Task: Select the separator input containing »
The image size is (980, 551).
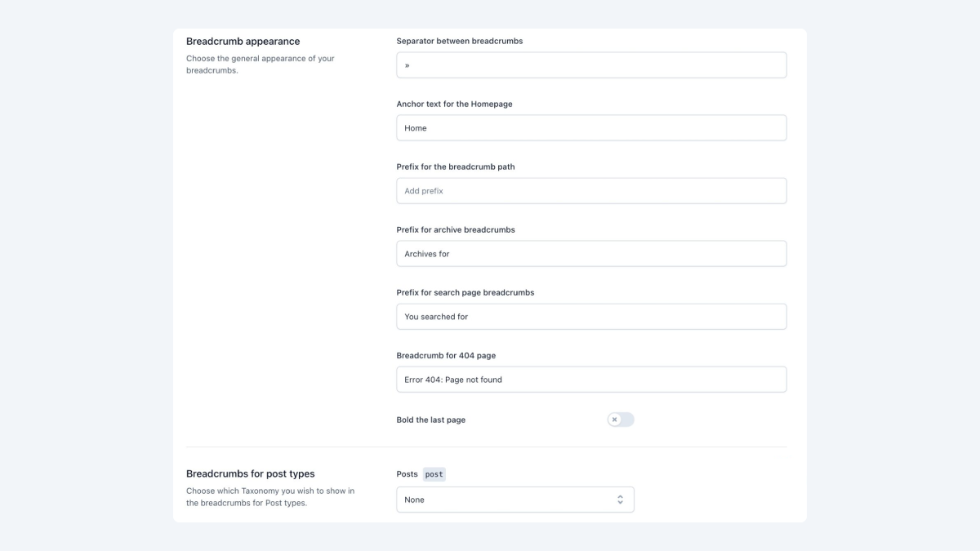Action: point(591,64)
